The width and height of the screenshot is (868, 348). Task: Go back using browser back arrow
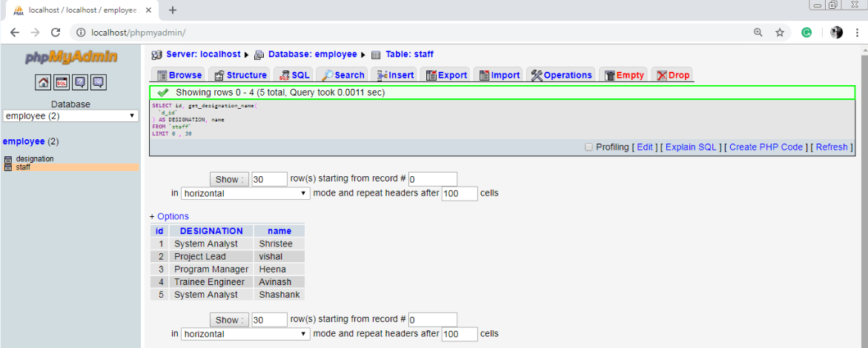tap(15, 33)
